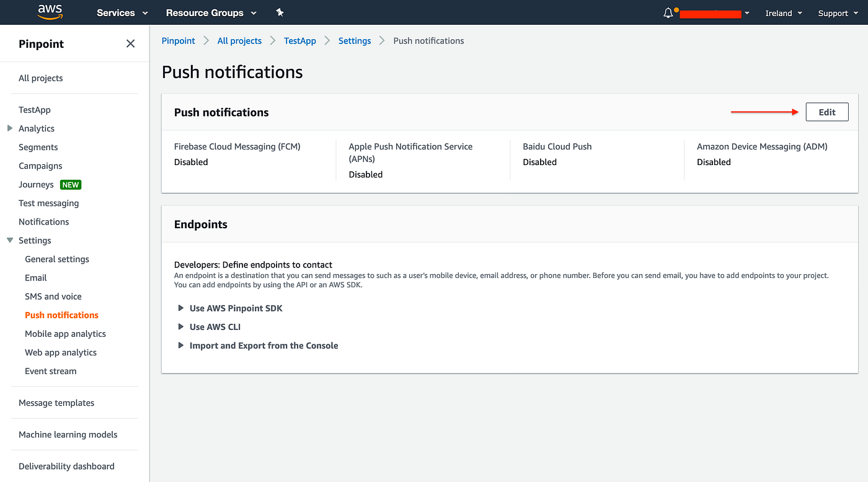Navigate to All projects via breadcrumb
Image resolution: width=868 pixels, height=482 pixels.
pyautogui.click(x=239, y=40)
